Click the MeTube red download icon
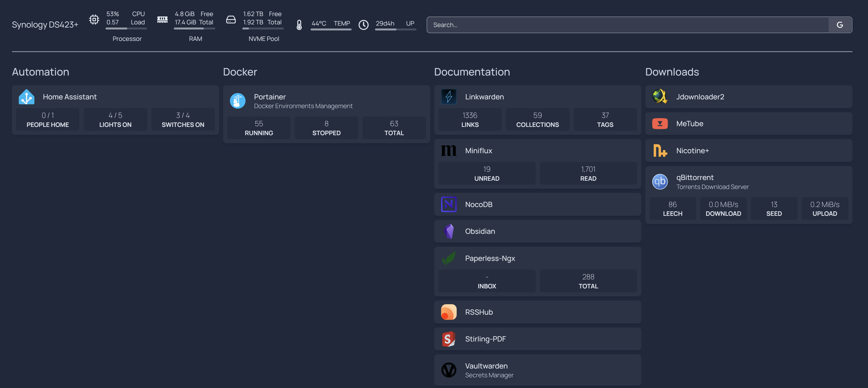This screenshot has height=388, width=868. click(660, 123)
